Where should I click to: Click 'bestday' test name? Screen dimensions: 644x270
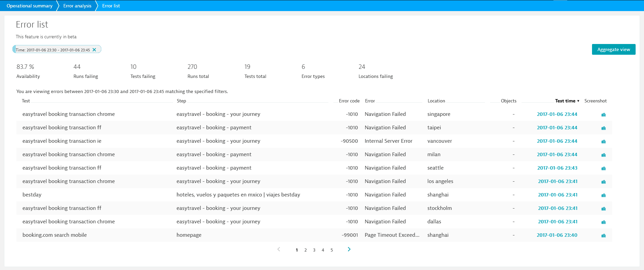pyautogui.click(x=32, y=195)
